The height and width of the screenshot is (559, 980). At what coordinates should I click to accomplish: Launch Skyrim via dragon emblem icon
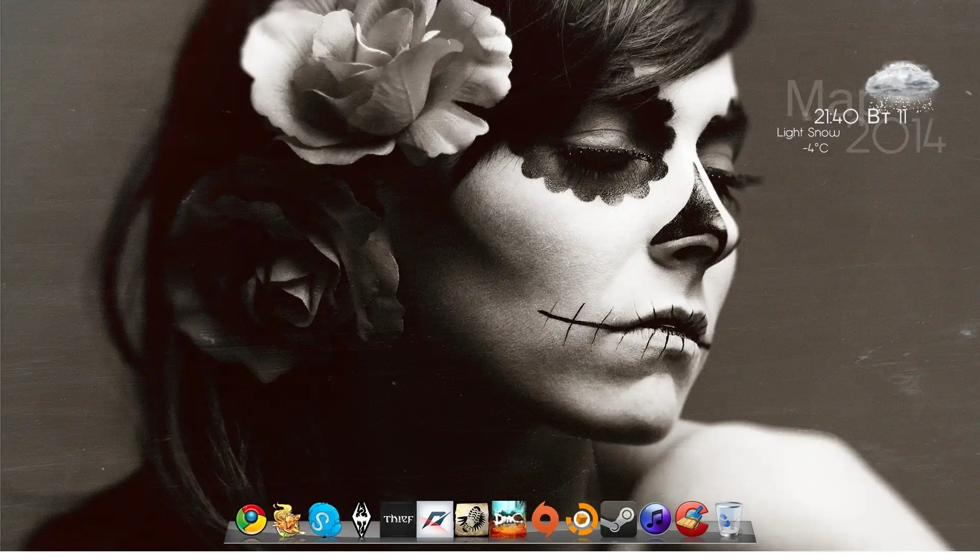[x=361, y=519]
